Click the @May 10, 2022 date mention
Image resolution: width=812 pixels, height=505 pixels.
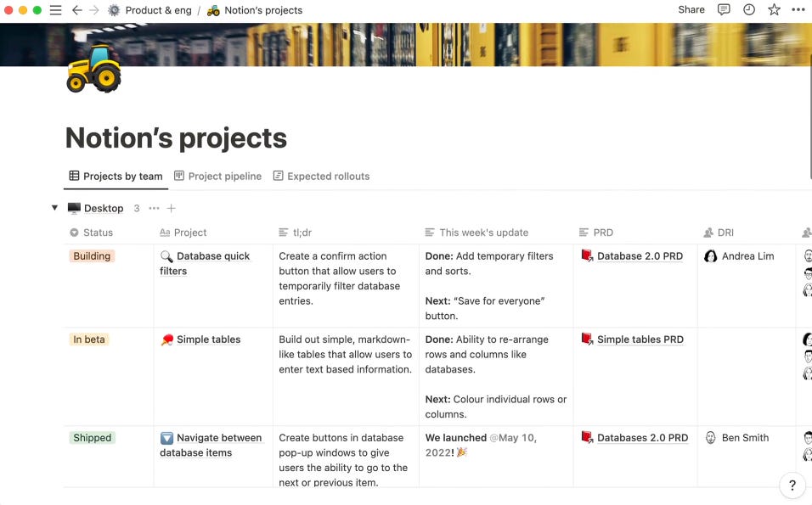coord(481,445)
